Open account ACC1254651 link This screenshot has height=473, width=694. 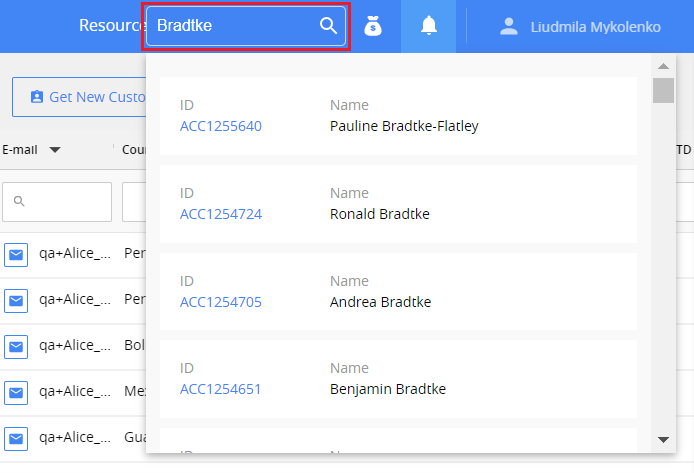[x=221, y=389]
